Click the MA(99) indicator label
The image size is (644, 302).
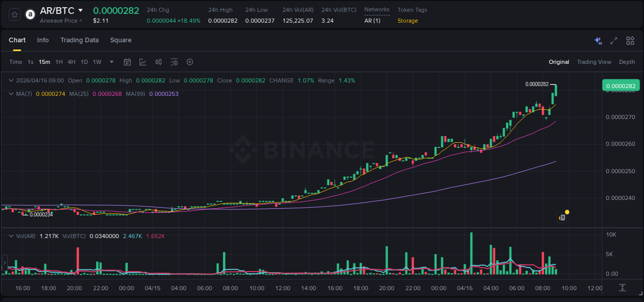click(135, 94)
